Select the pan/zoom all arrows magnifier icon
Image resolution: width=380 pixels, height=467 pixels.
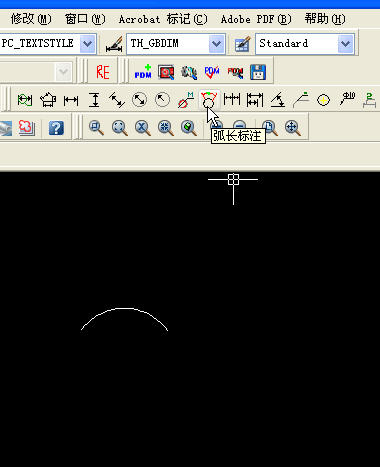pyautogui.click(x=293, y=128)
